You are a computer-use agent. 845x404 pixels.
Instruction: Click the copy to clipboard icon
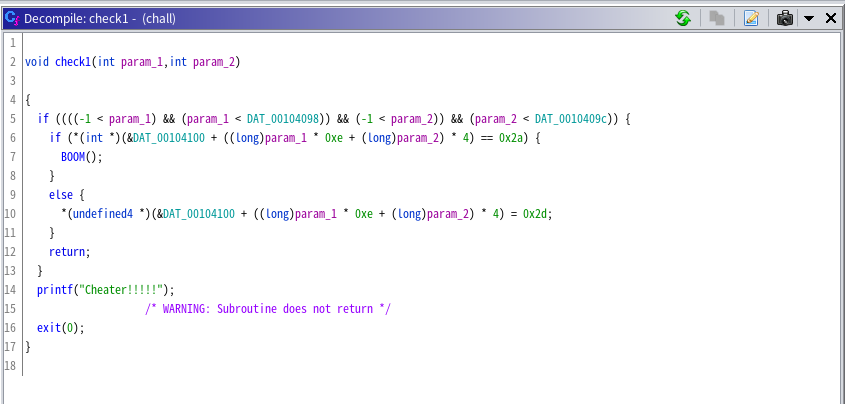pyautogui.click(x=717, y=19)
